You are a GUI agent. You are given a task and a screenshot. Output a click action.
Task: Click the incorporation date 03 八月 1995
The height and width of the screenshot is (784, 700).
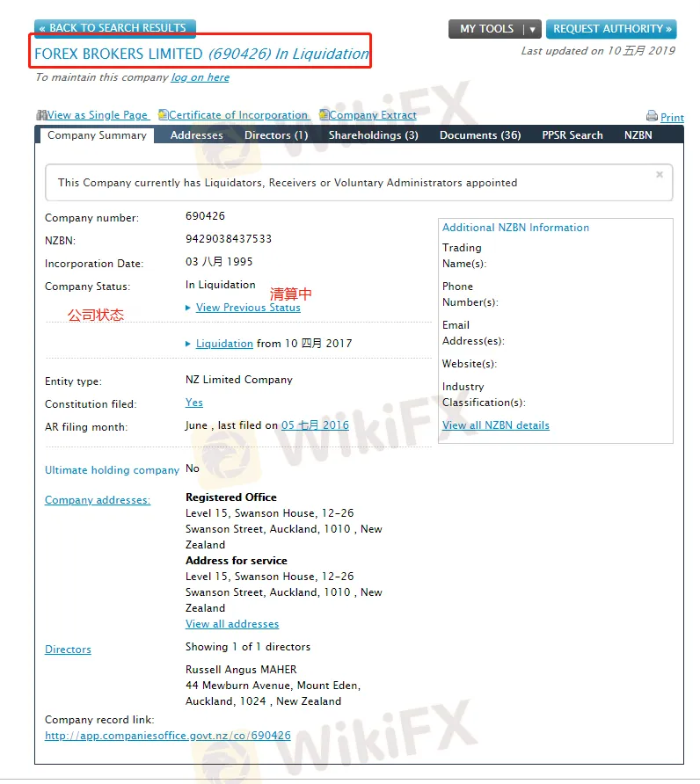click(219, 262)
